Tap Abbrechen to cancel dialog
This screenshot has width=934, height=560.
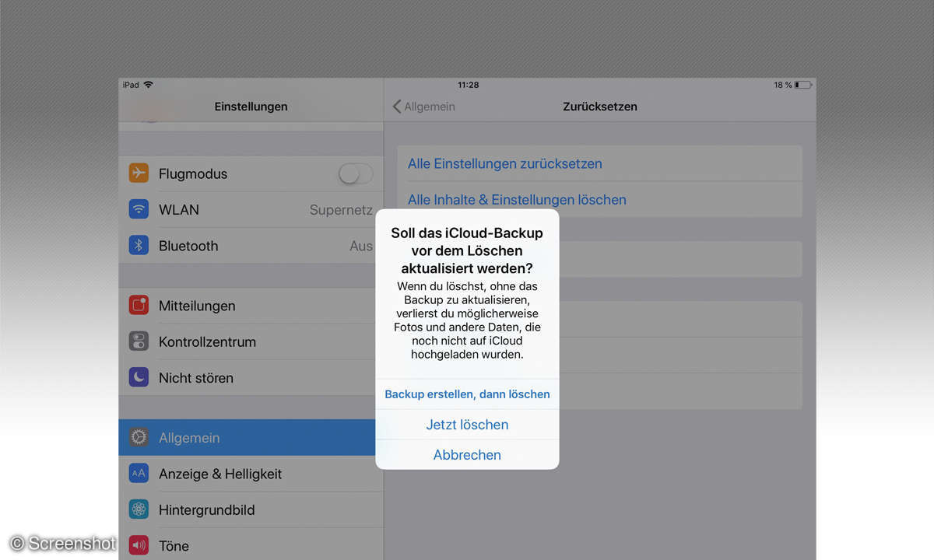[467, 455]
